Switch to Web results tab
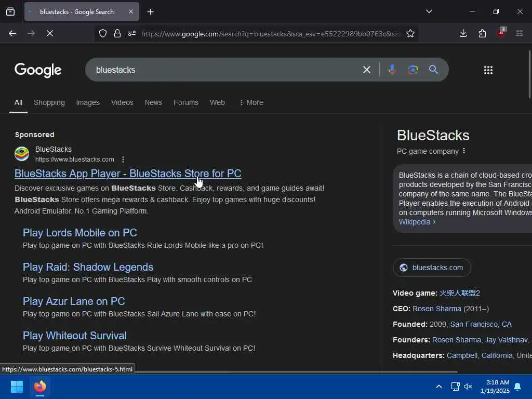532x399 pixels. point(217,102)
